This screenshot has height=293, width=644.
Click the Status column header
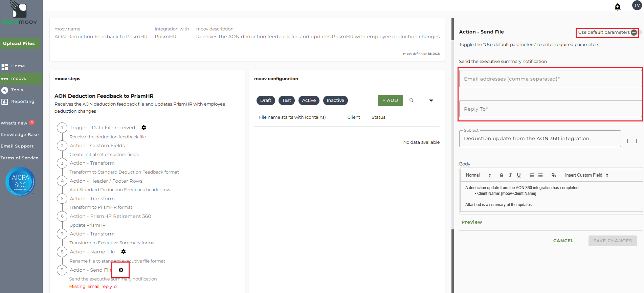coord(378,117)
